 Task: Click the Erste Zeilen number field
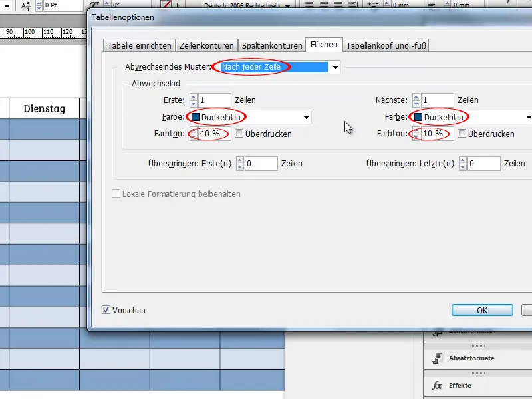click(x=214, y=100)
